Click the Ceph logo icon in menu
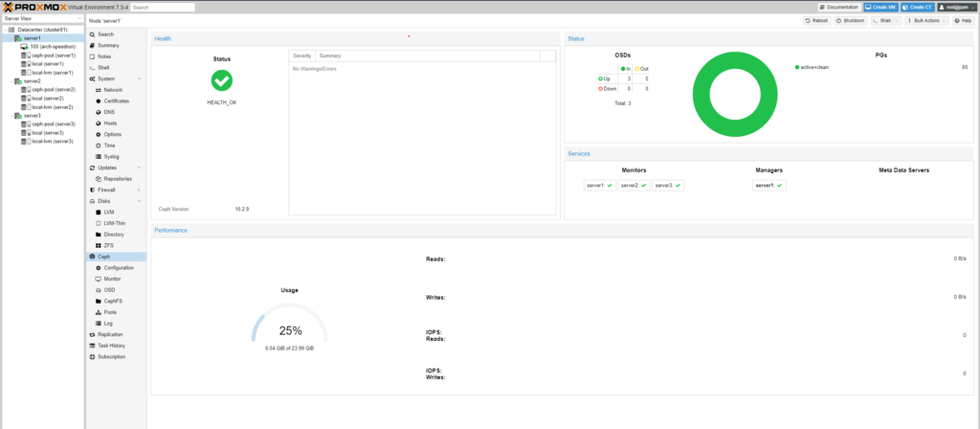The width and height of the screenshot is (980, 429). [x=93, y=257]
